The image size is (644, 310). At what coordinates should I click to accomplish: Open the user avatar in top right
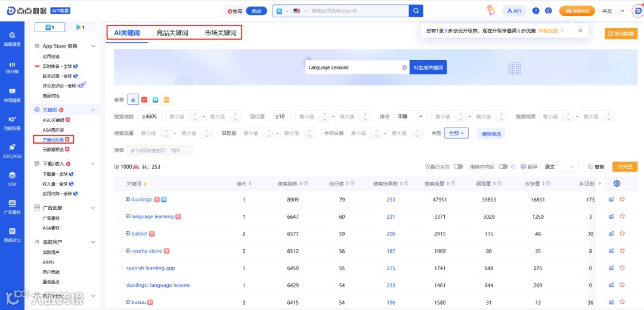pyautogui.click(x=637, y=11)
